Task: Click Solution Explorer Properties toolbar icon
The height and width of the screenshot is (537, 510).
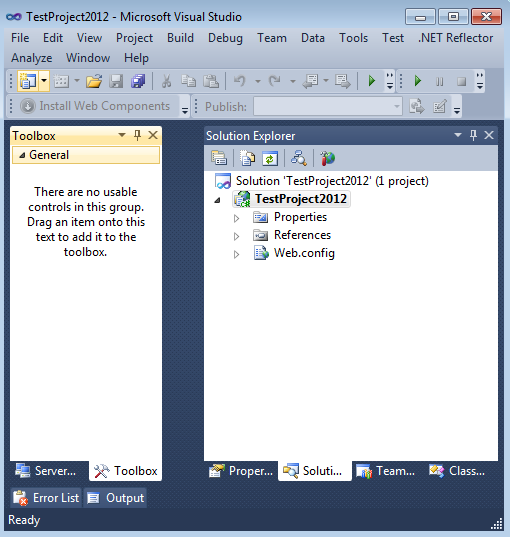Action: pyautogui.click(x=219, y=158)
